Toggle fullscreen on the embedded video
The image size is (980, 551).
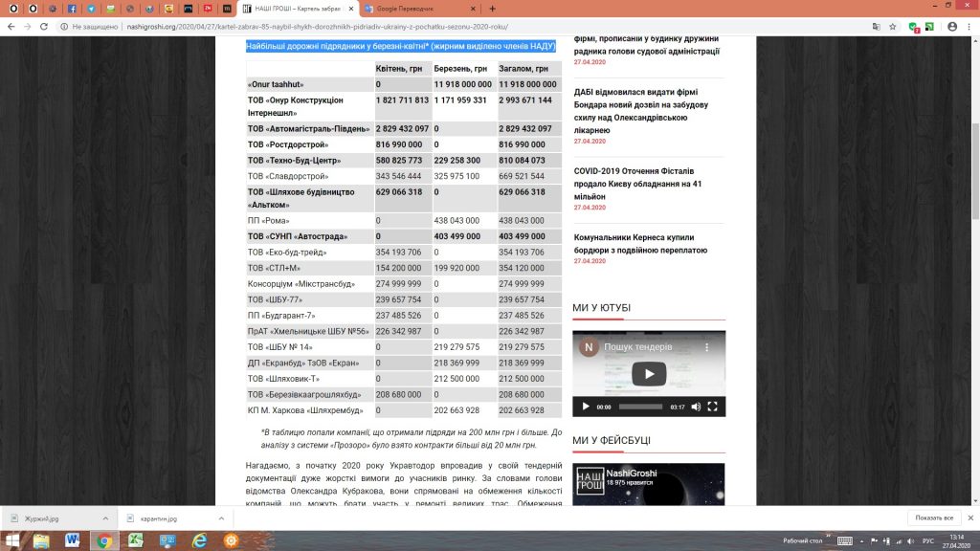click(x=712, y=407)
